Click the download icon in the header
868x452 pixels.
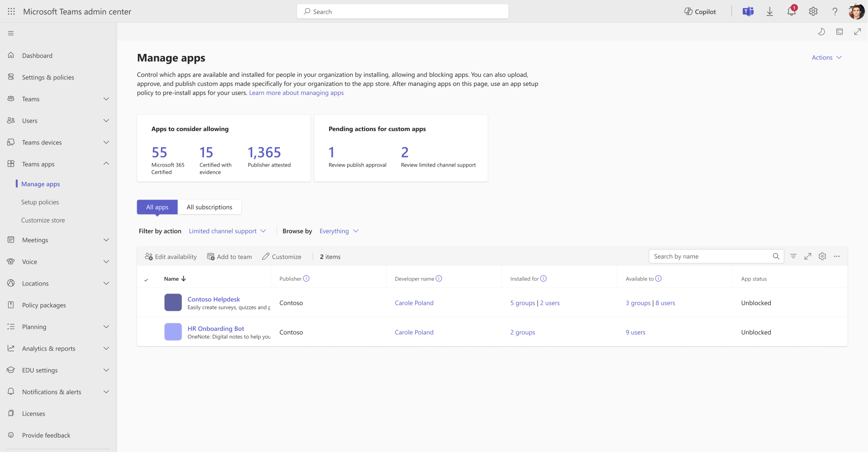coord(769,12)
